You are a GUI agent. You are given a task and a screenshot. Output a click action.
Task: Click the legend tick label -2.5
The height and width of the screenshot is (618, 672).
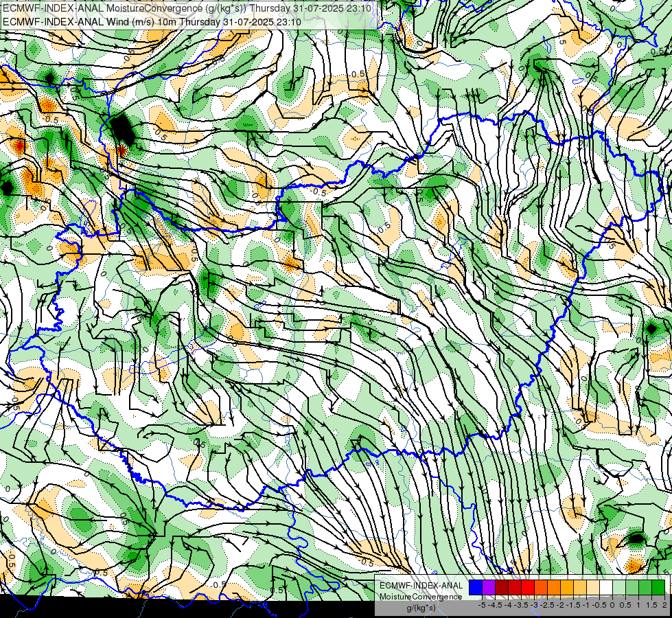[547, 605]
